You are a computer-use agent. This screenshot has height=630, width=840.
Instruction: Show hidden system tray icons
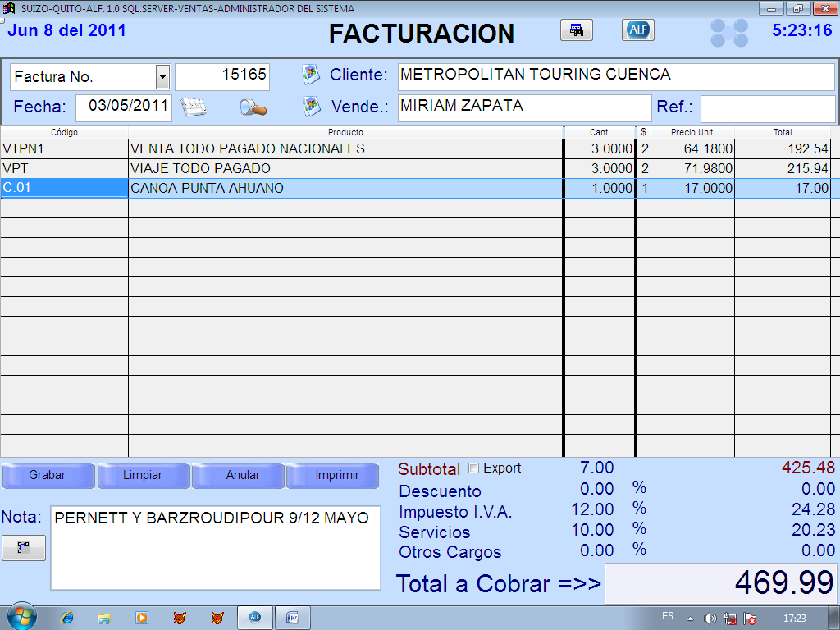tap(690, 619)
